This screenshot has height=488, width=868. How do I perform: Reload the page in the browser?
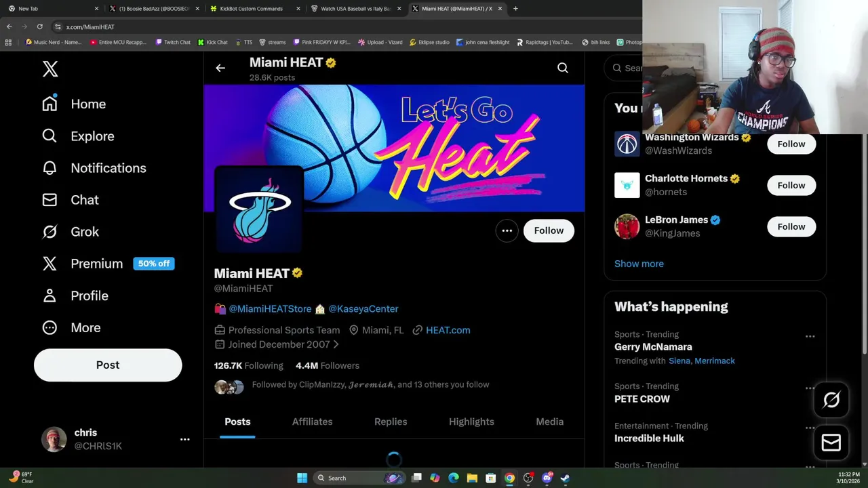point(39,26)
